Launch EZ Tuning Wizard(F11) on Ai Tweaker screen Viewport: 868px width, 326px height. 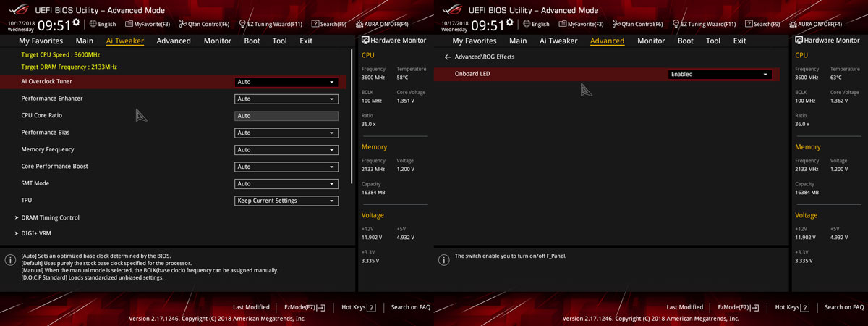[271, 24]
